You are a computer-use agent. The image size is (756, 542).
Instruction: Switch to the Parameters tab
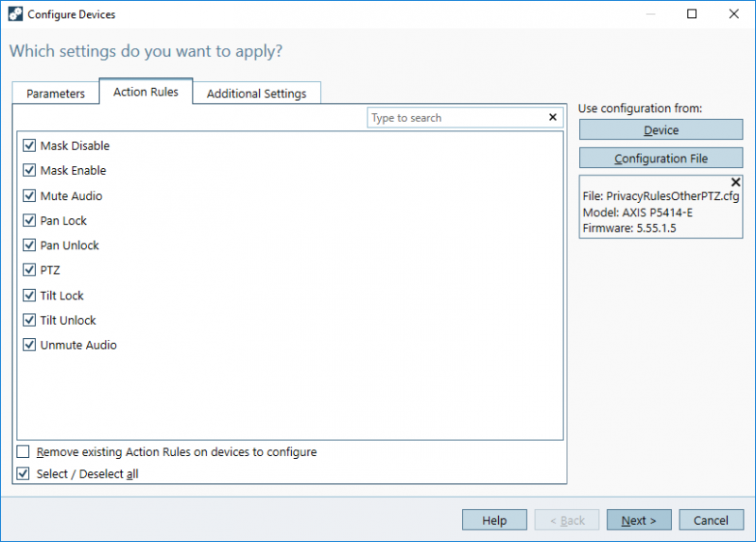pos(56,93)
